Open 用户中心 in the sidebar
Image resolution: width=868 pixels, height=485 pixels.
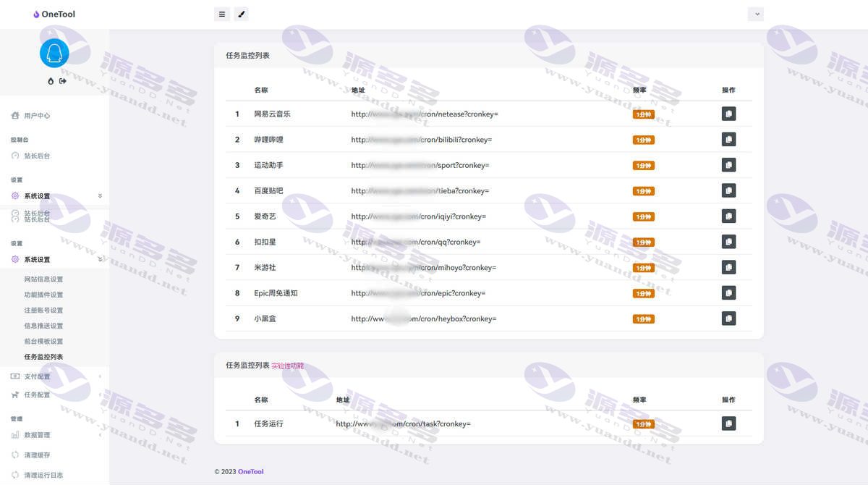tap(37, 116)
